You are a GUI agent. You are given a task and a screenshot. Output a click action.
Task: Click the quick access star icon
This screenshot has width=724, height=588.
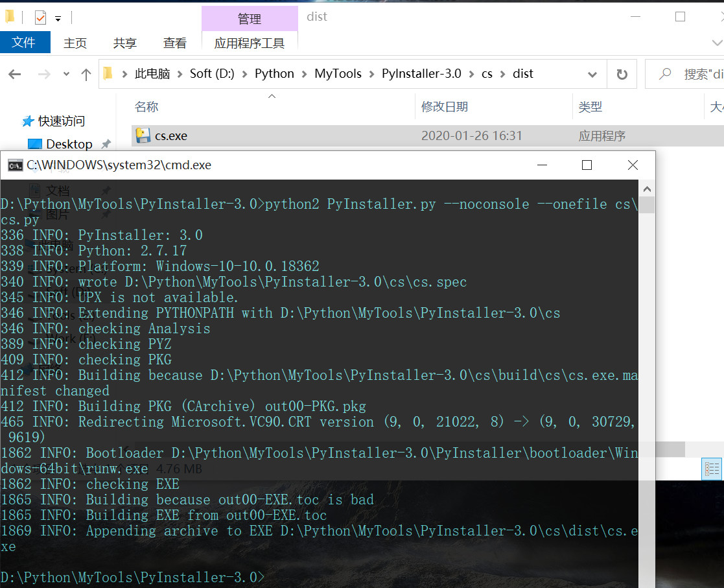pos(28,121)
